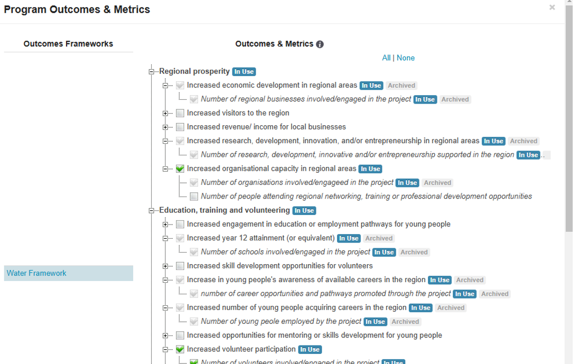Check Increased revenue/income for local businesses
The height and width of the screenshot is (364, 588).
[180, 127]
